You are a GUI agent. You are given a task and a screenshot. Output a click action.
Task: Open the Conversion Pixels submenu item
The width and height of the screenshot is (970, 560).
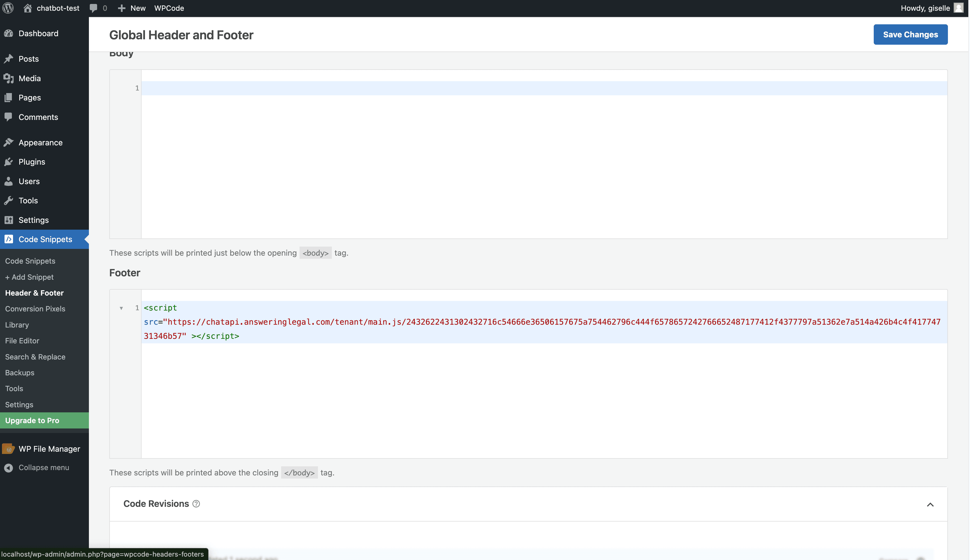point(35,309)
